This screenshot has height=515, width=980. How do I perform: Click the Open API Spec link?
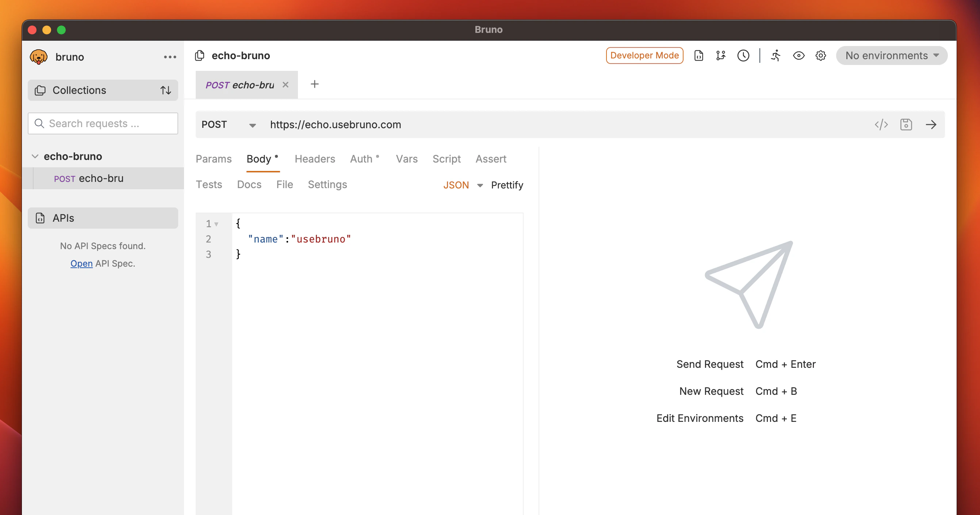81,263
